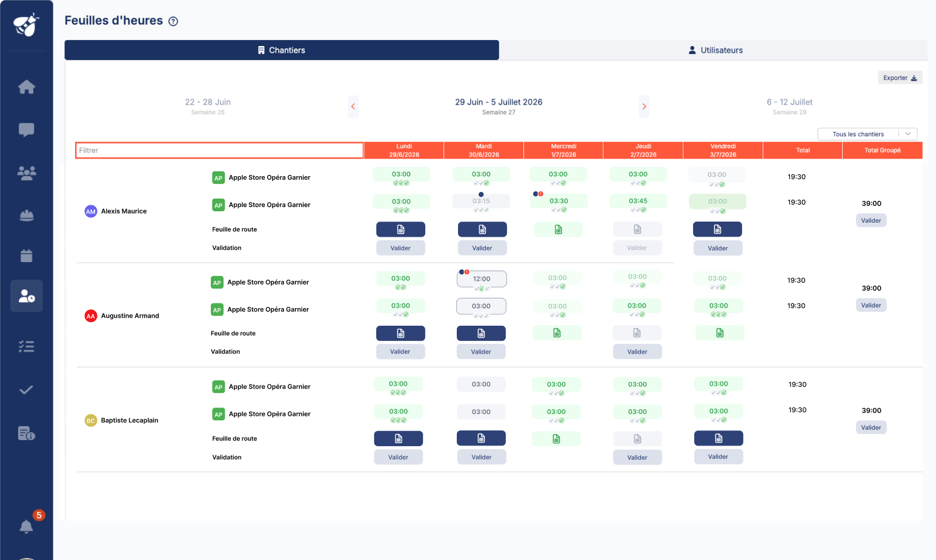Jump to week 6 - 12 Juillet
Viewport: 936px width, 560px height.
pyautogui.click(x=789, y=106)
